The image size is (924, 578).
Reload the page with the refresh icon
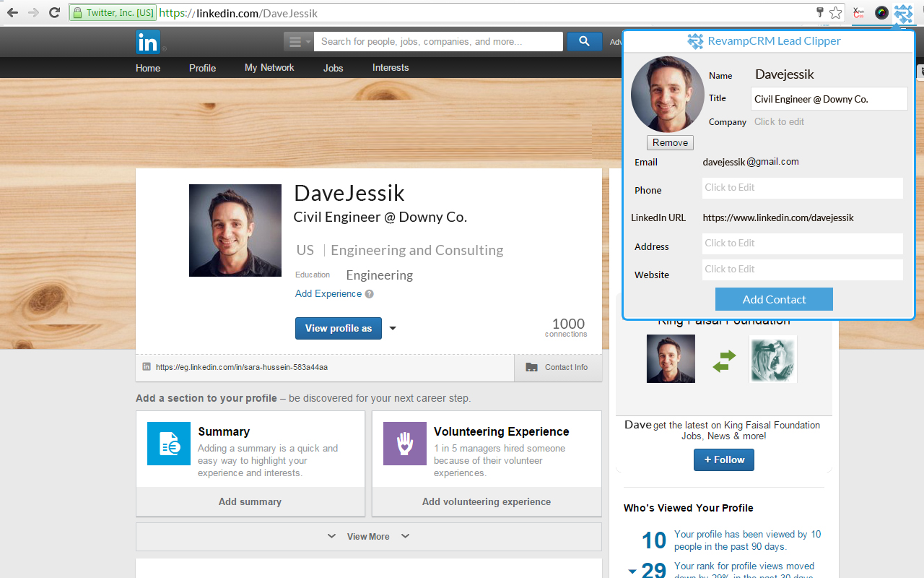pos(54,13)
